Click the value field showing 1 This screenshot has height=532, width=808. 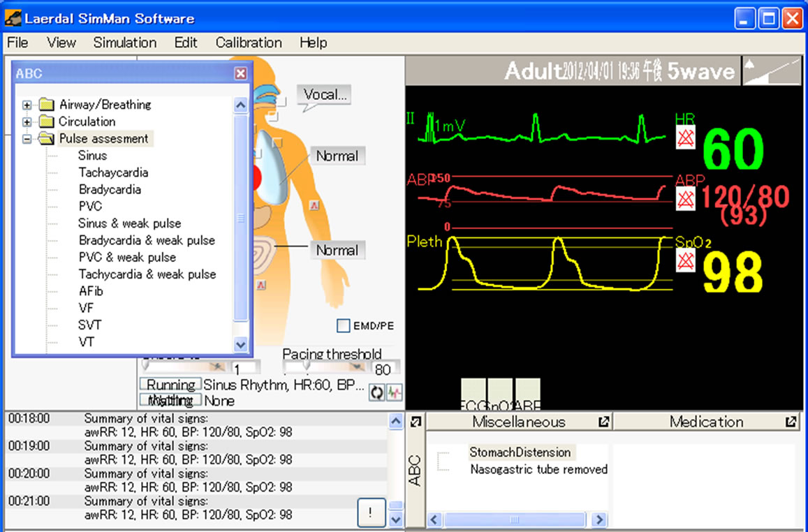(245, 369)
